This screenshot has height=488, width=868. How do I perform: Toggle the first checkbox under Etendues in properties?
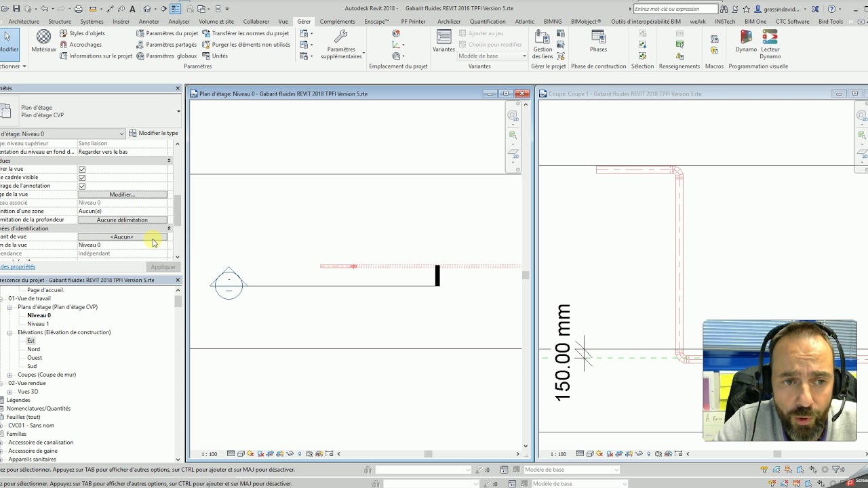(82, 169)
